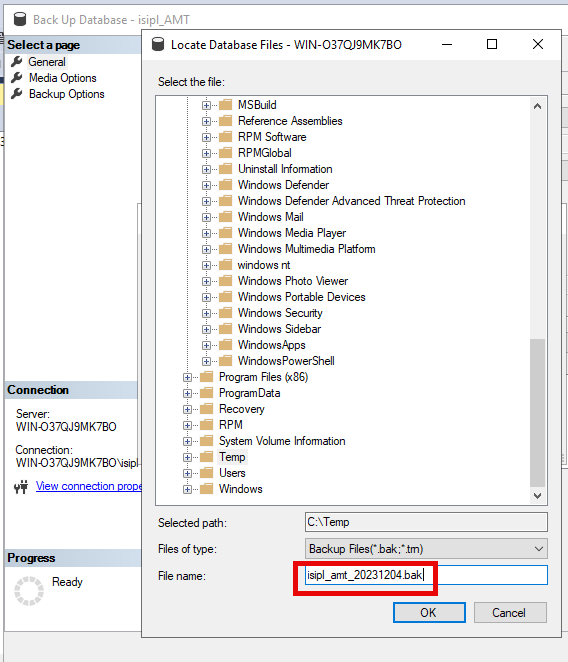Click the windows nt folder icon

pyautogui.click(x=226, y=265)
